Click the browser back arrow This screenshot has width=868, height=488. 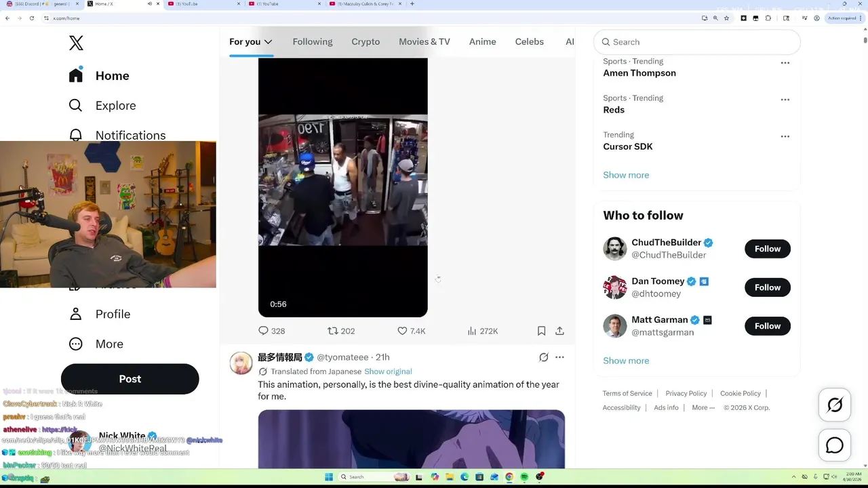point(7,18)
